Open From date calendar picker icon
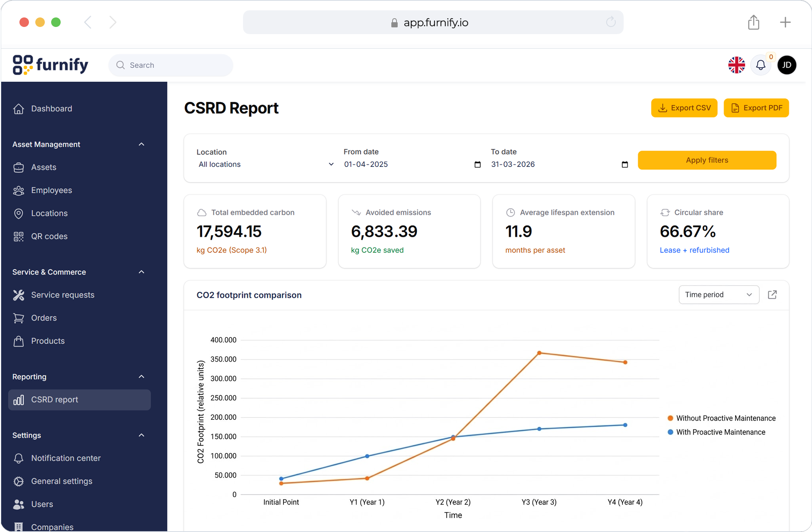Viewport: 812px width, 532px height. [477, 165]
